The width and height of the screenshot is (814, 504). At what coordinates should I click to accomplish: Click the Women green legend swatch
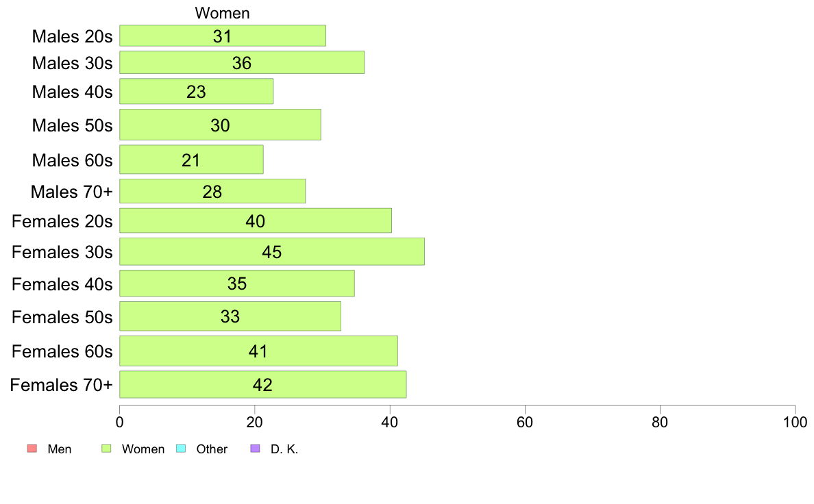tap(106, 449)
